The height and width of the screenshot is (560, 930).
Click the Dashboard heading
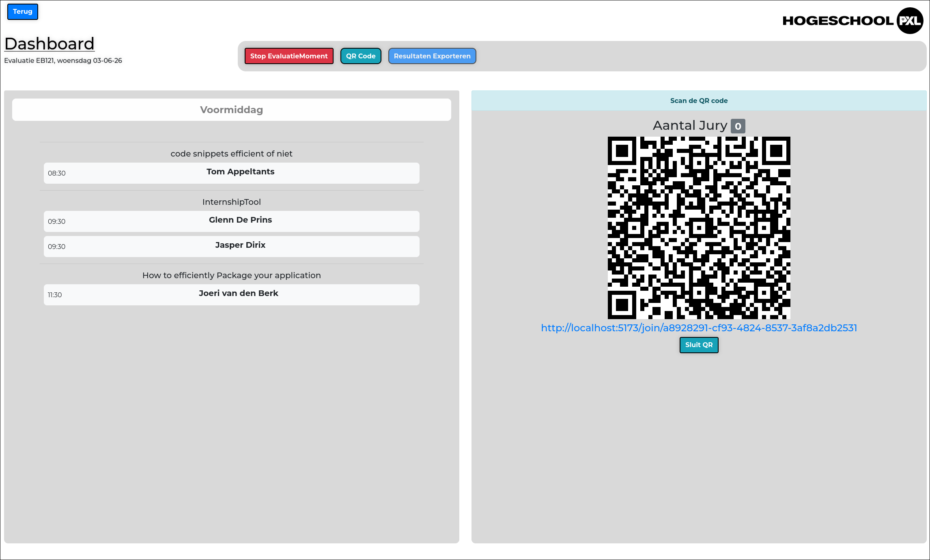50,44
